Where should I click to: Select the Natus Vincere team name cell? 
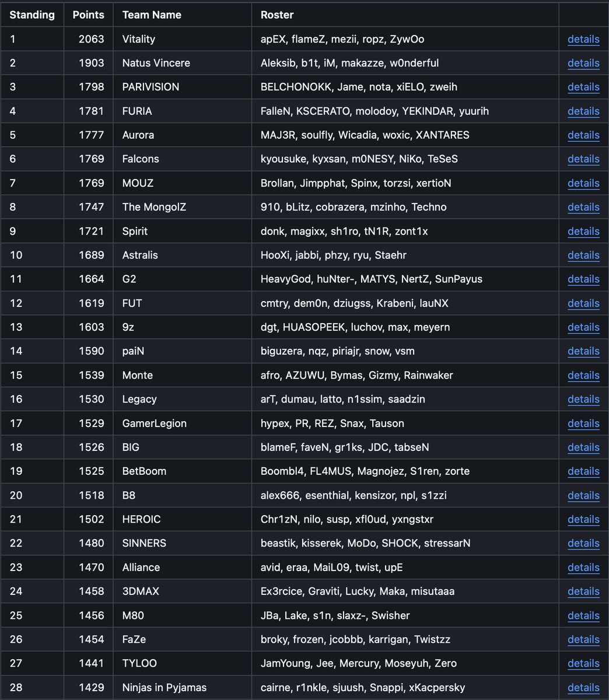183,63
